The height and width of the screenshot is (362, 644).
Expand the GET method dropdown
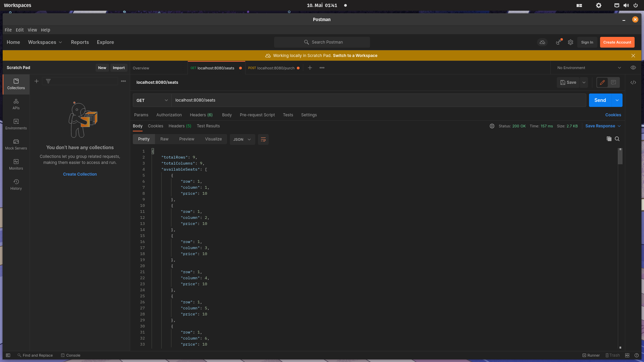tap(152, 100)
